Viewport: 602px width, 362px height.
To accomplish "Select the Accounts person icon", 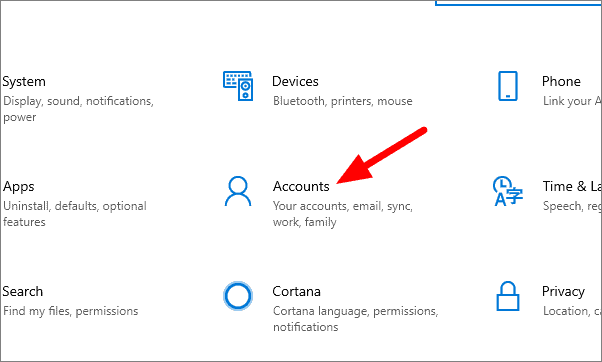I will (x=238, y=191).
